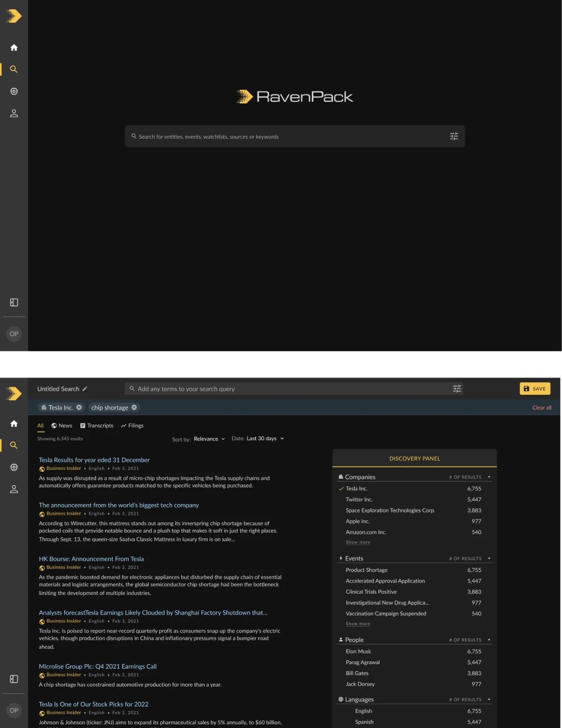562x728 pixels.
Task: Click the Languages globe icon in the Discovery Panel
Action: (x=341, y=699)
